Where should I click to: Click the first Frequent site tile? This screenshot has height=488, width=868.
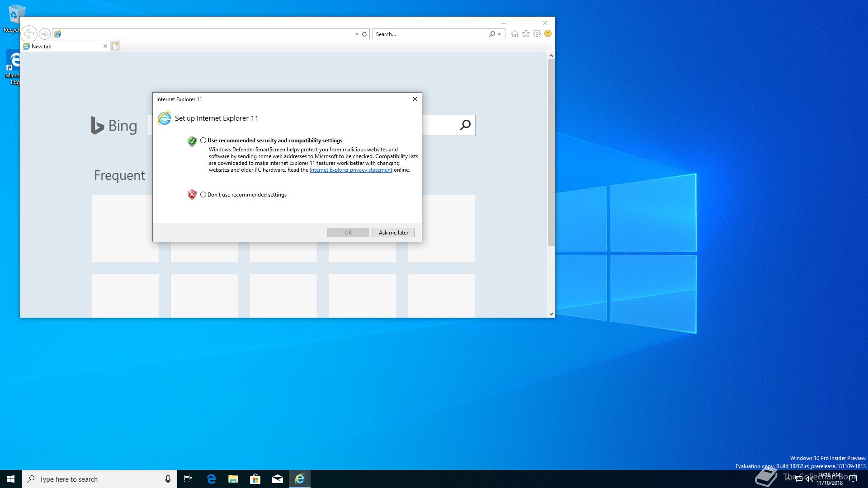click(125, 229)
